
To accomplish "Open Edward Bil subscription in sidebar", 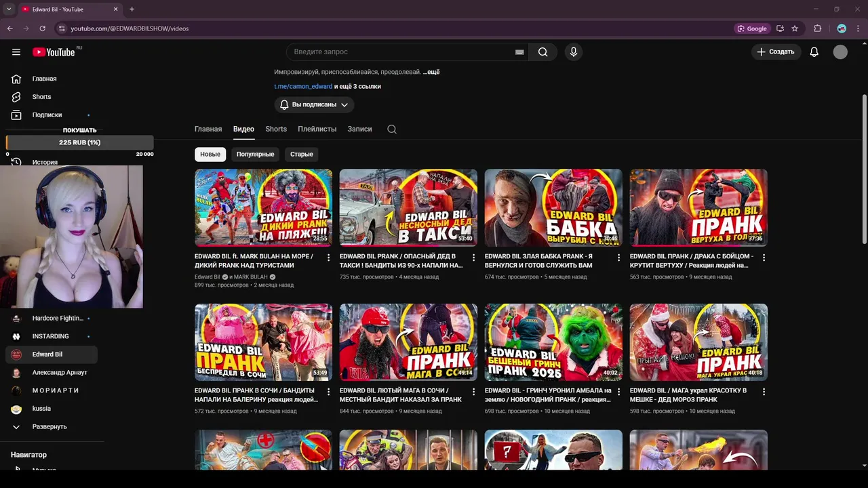I will pyautogui.click(x=52, y=354).
